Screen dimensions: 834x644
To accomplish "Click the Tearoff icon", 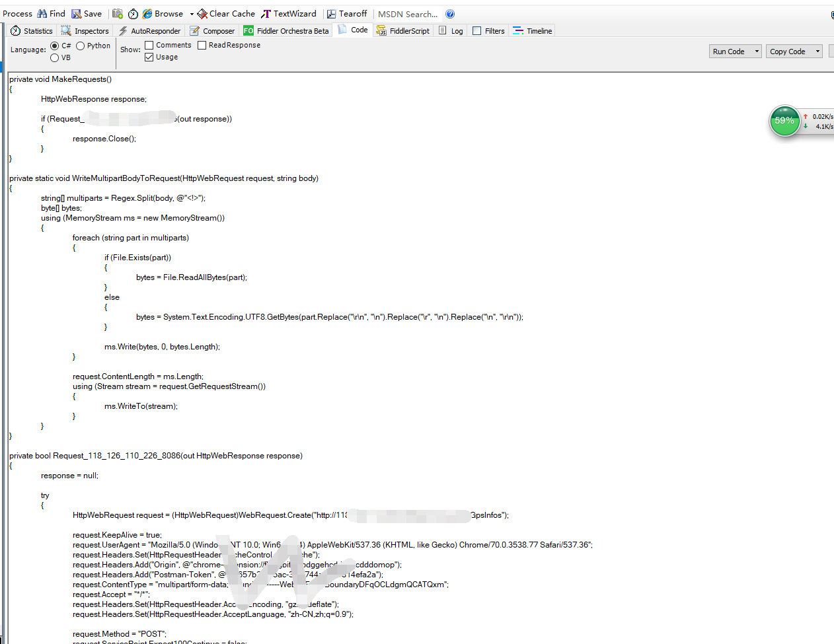I will click(332, 14).
